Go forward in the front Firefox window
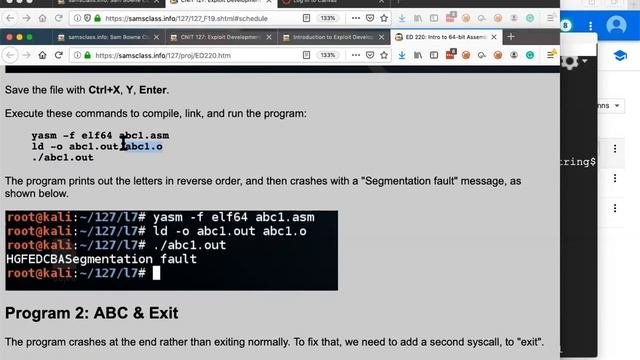This screenshot has height=360, width=640. tap(27, 55)
